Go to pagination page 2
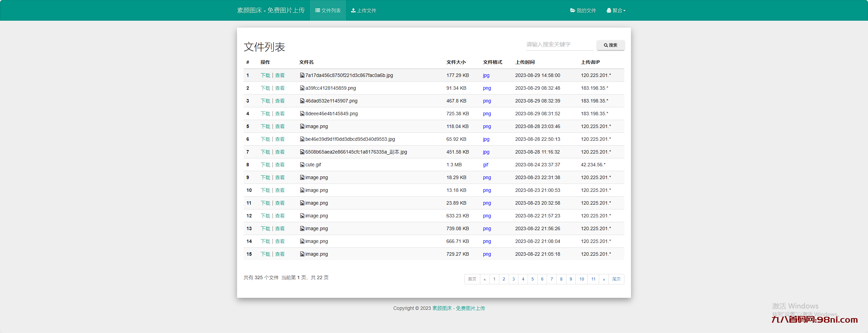The image size is (868, 333). pos(504,279)
